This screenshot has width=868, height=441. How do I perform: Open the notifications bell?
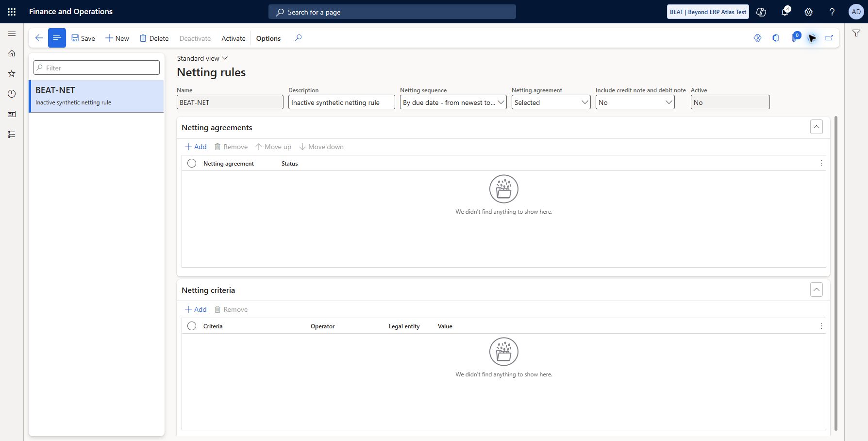pos(785,12)
